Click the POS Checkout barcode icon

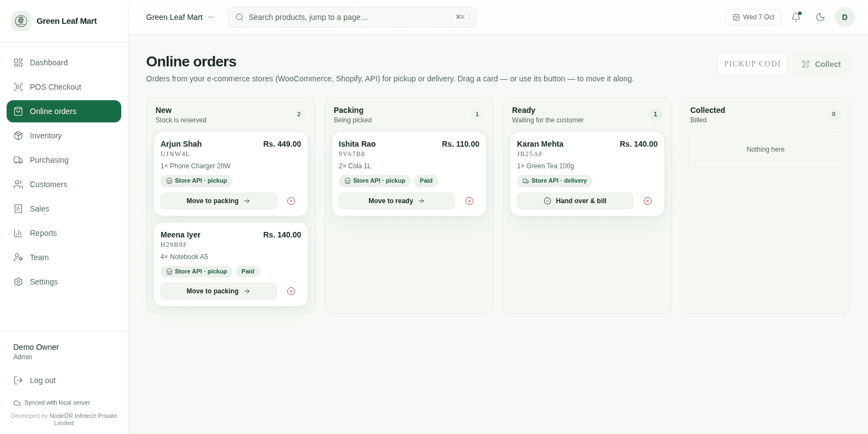pos(18,87)
